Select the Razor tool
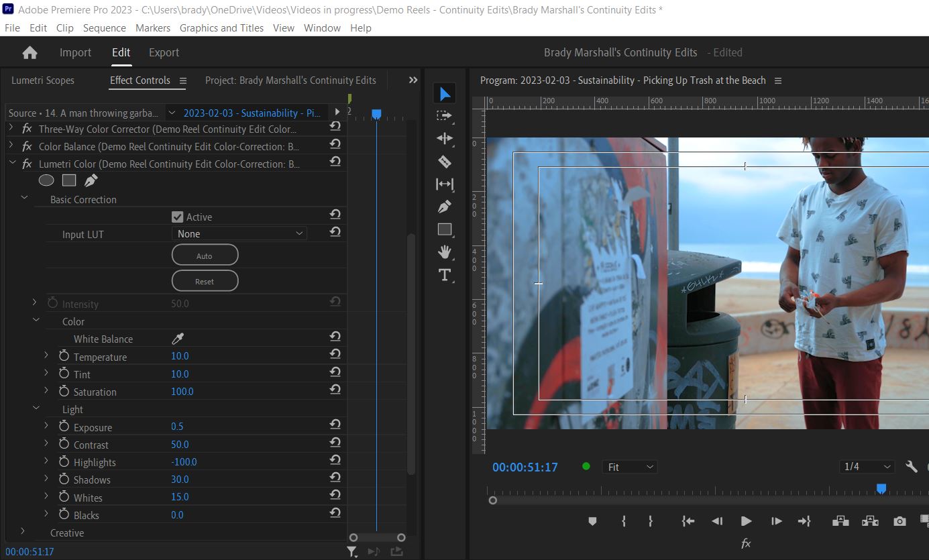The image size is (929, 560). [444, 161]
